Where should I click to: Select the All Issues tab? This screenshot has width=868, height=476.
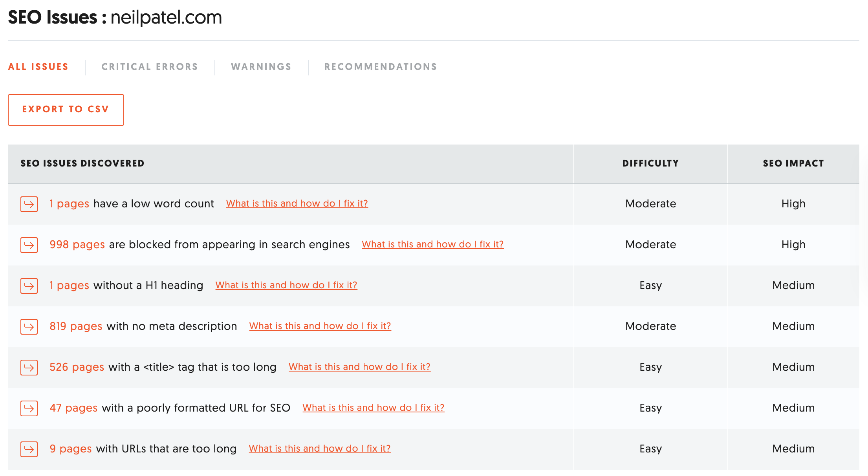[x=38, y=67]
